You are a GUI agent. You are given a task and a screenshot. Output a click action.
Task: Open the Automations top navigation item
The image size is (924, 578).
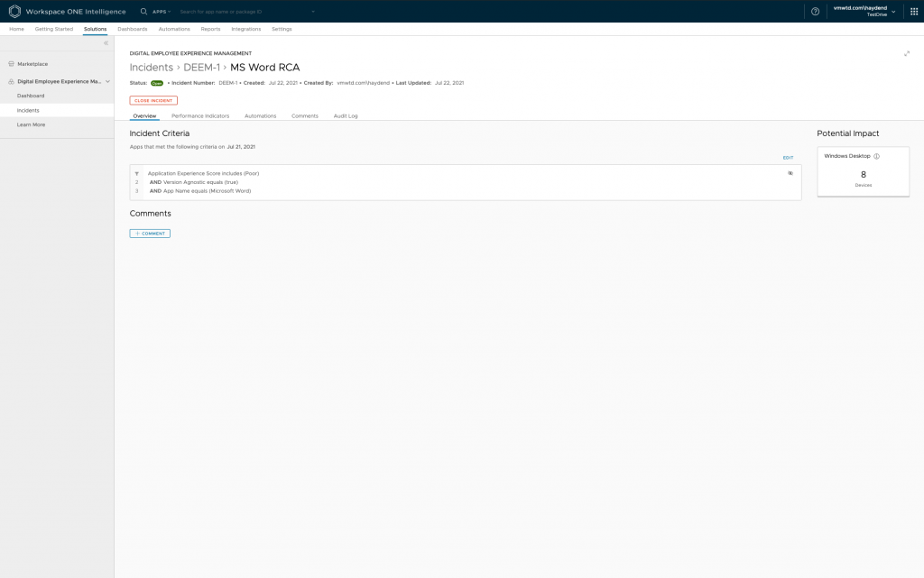[x=174, y=29]
